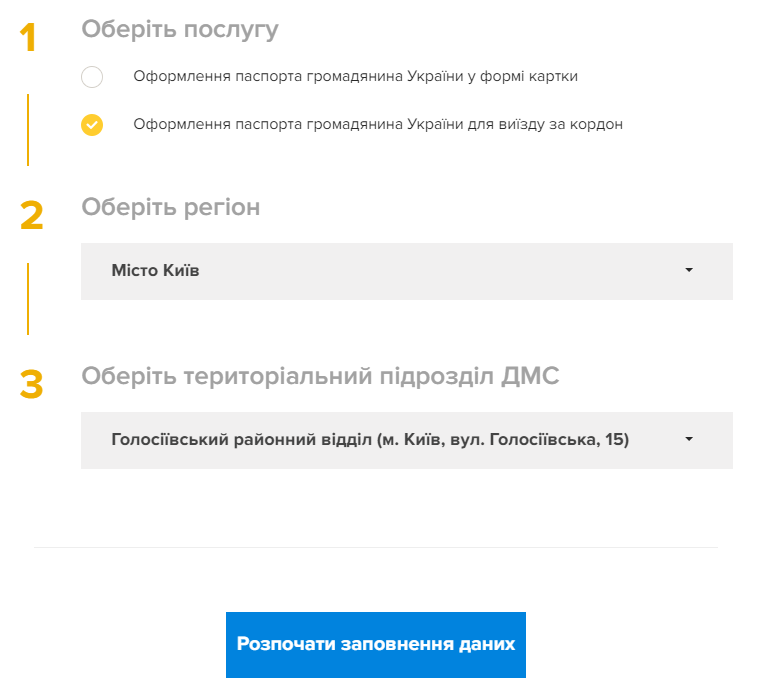Click the 'Місто Київ' text in the region field

(156, 271)
